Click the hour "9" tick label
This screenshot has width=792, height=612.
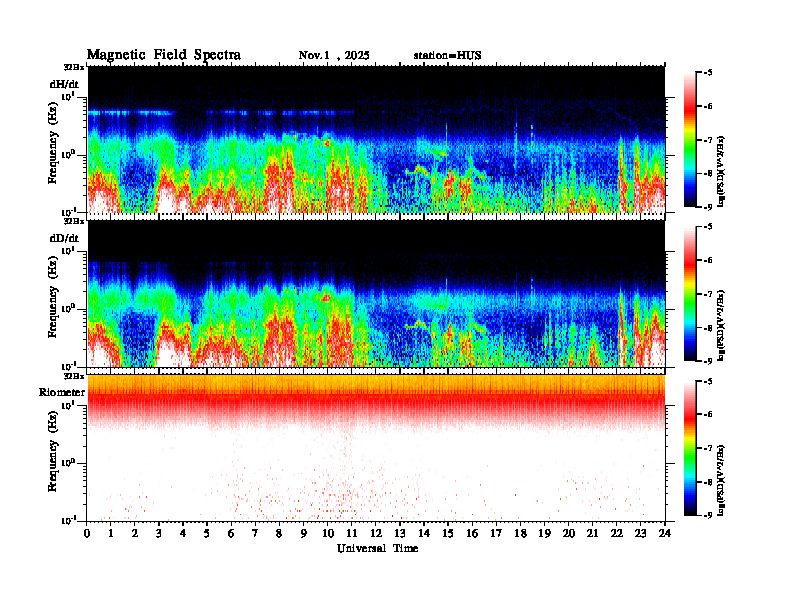point(304,533)
